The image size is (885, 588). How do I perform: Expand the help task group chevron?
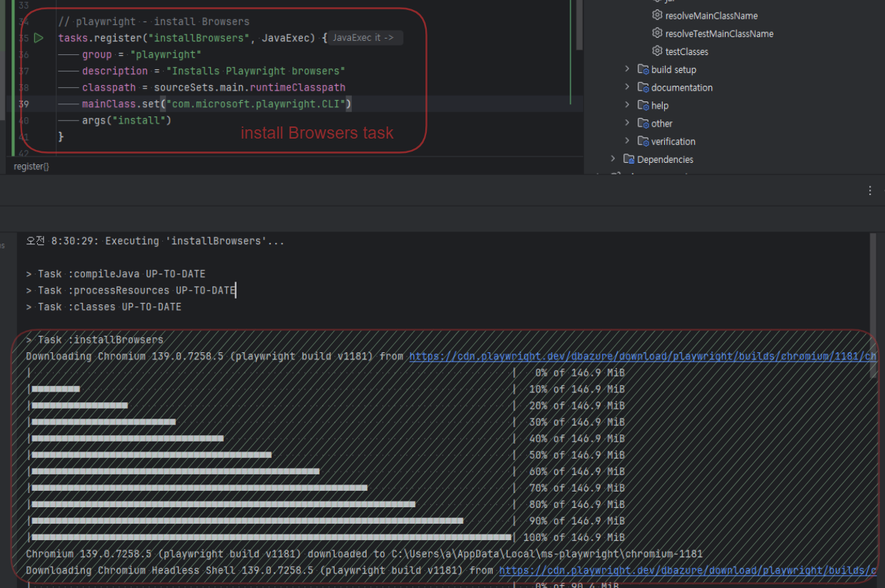point(627,105)
